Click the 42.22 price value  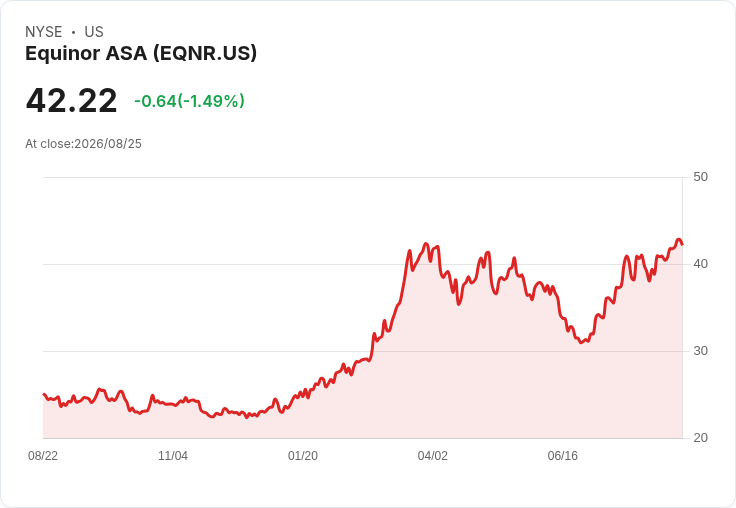[71, 100]
